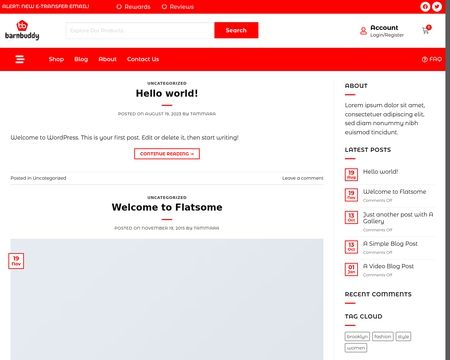This screenshot has width=450, height=360.
Task: Select the brooklyn tag
Action: tap(357, 337)
